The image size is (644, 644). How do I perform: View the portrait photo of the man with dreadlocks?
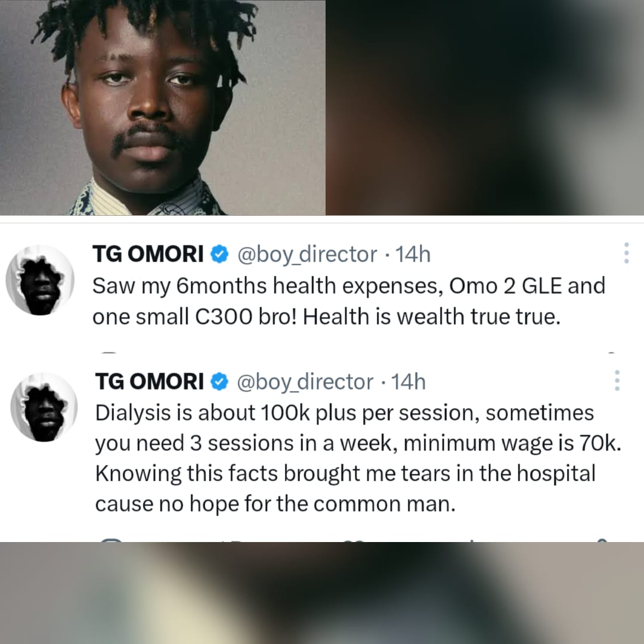[x=163, y=107]
